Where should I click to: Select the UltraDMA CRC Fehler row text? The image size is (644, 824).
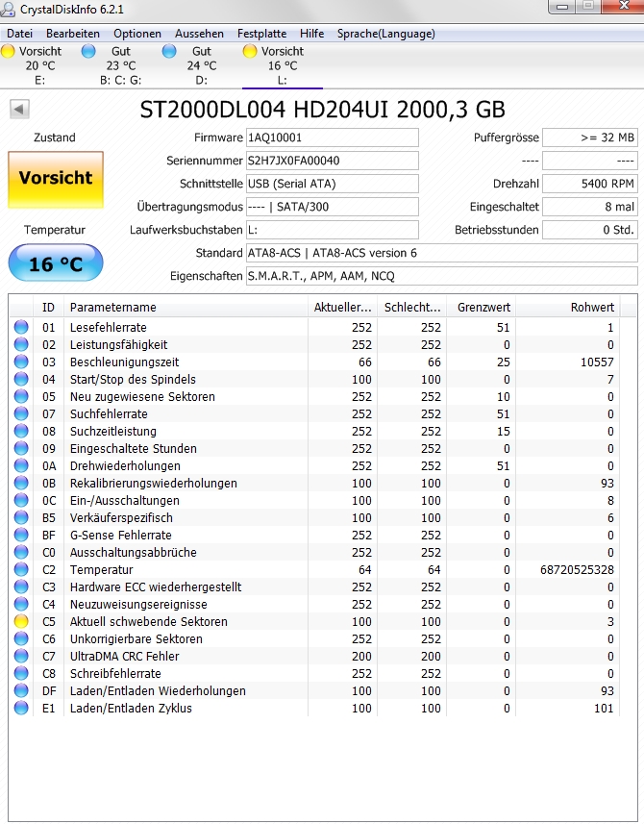[125, 657]
